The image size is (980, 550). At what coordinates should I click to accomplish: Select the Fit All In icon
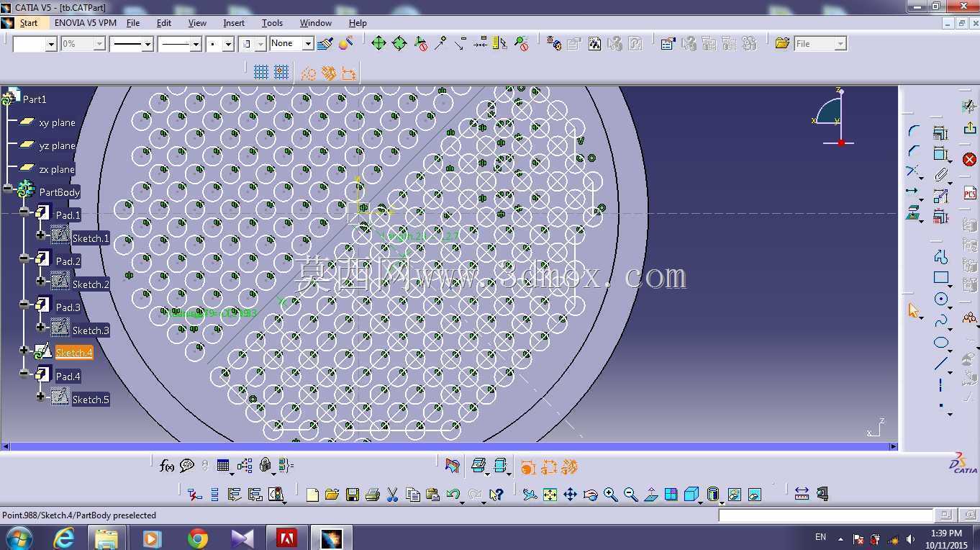click(550, 495)
